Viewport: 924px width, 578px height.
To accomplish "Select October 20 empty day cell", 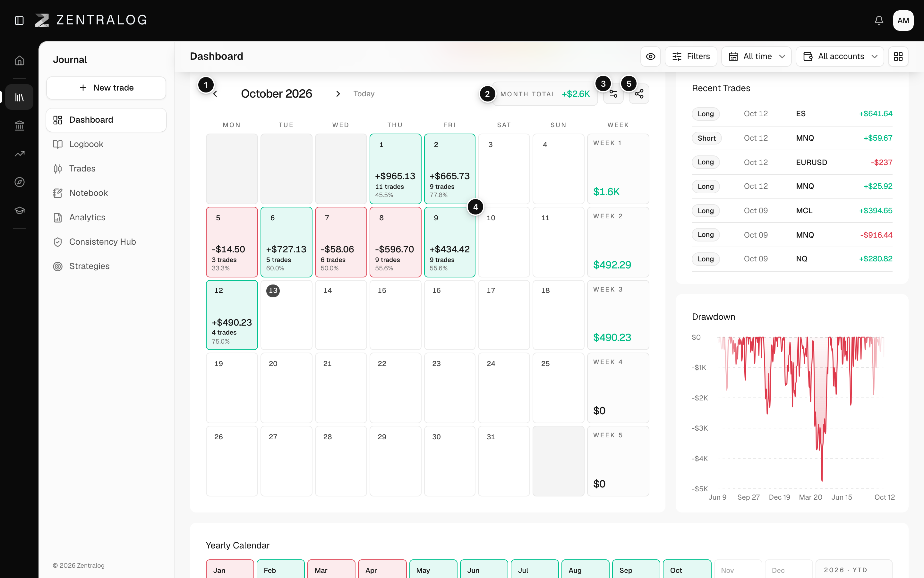I will tap(287, 388).
